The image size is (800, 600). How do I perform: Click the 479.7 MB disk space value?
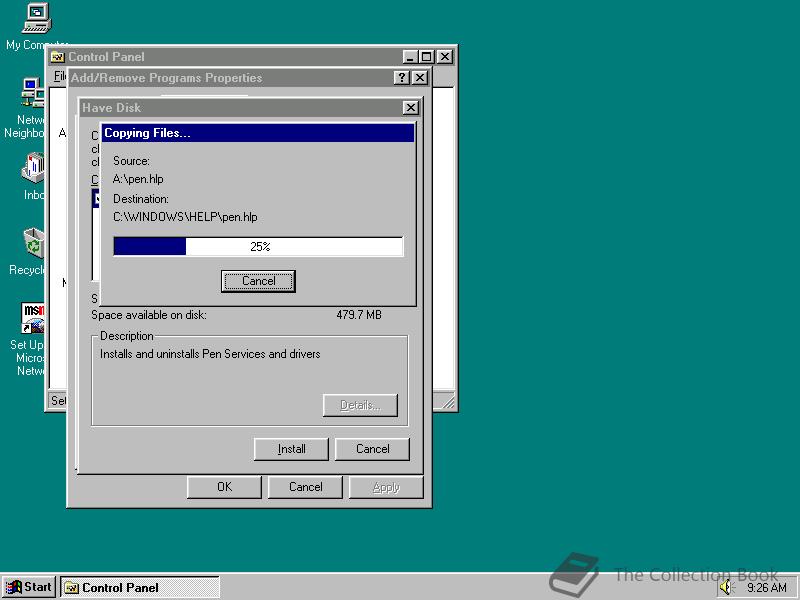[359, 315]
